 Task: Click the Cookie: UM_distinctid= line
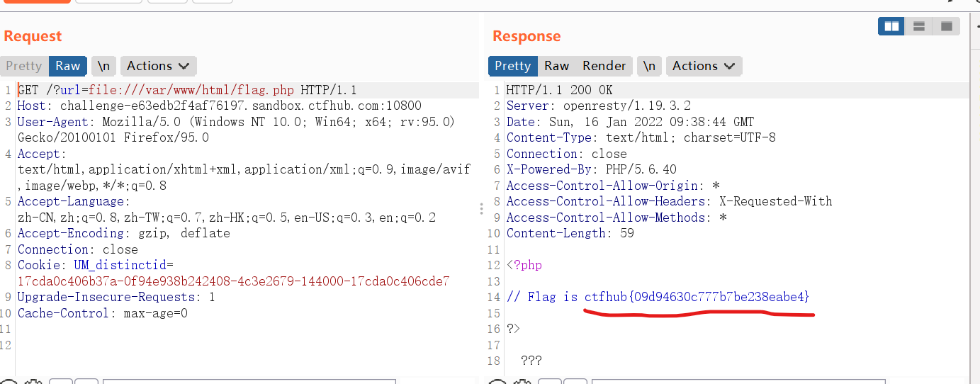coord(96,265)
